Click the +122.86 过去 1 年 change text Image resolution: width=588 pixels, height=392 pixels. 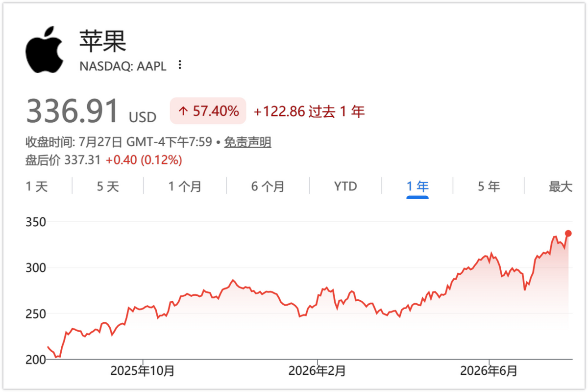[309, 111]
